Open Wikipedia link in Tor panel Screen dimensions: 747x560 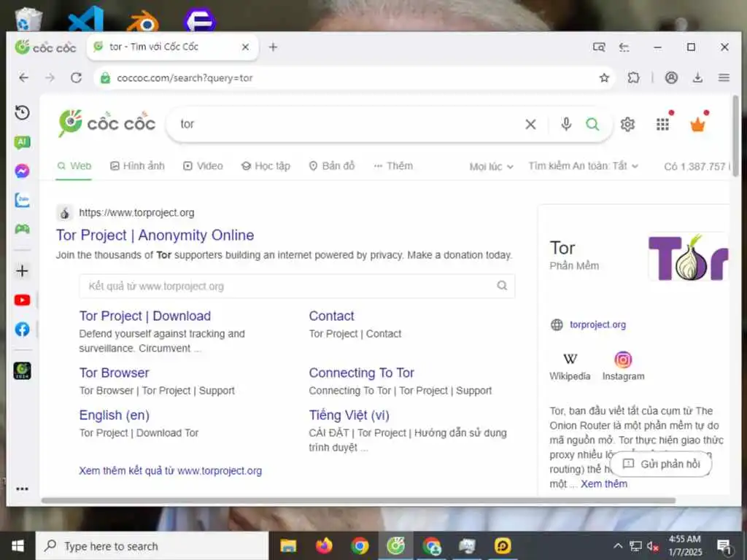(x=570, y=367)
